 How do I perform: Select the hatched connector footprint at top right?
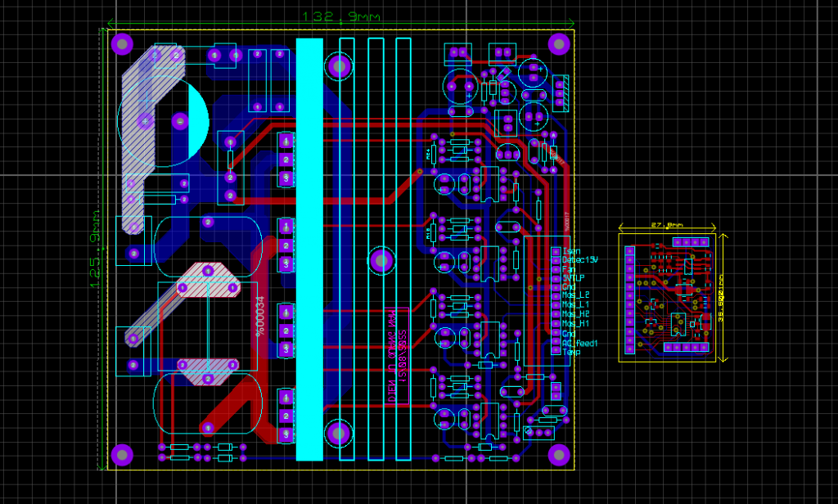560,93
